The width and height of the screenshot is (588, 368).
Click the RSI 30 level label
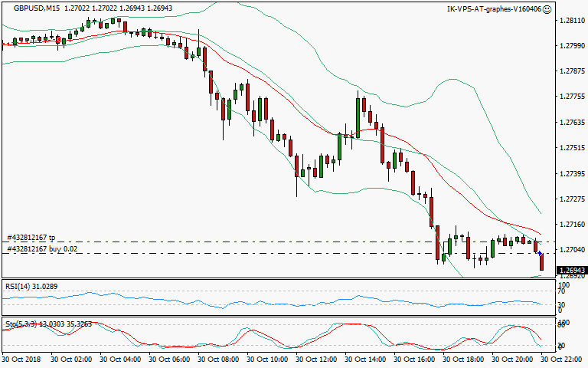coord(561,304)
